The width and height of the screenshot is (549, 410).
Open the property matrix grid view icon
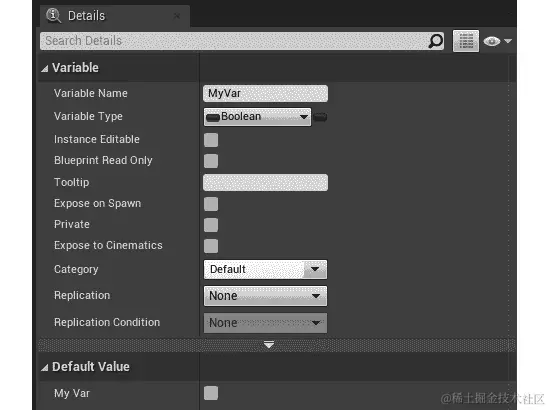coord(466,41)
